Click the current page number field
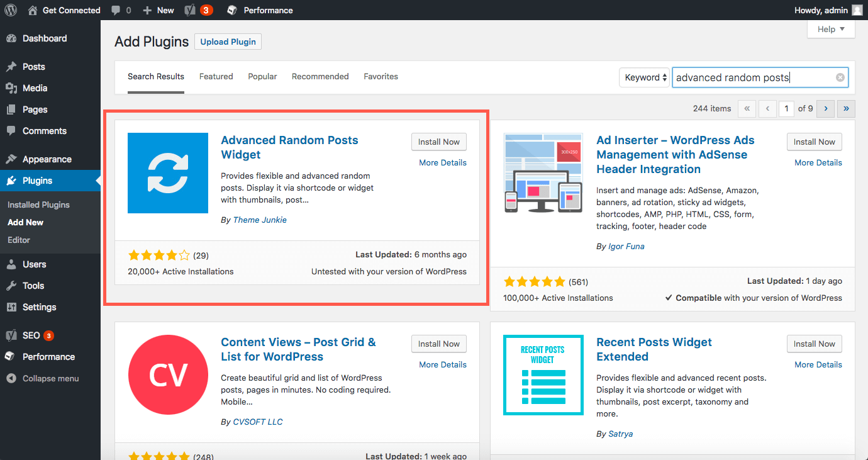Image resolution: width=868 pixels, height=460 pixels. coord(786,109)
